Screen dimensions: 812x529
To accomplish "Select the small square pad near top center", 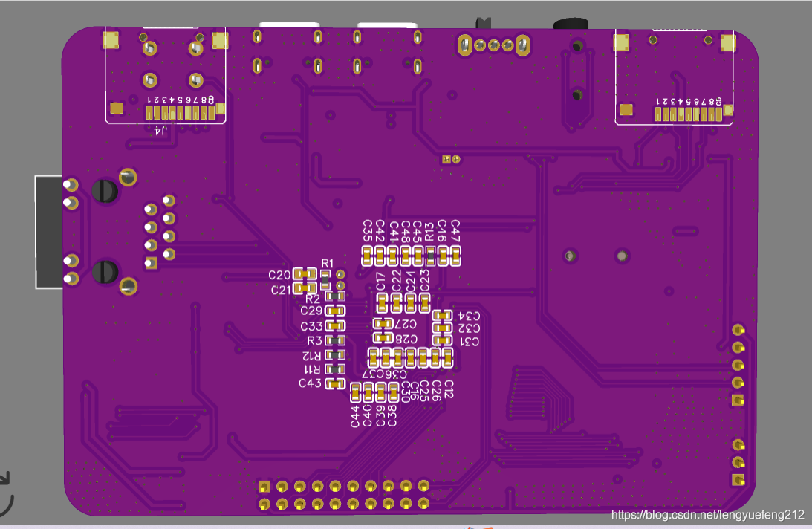I will coord(446,160).
